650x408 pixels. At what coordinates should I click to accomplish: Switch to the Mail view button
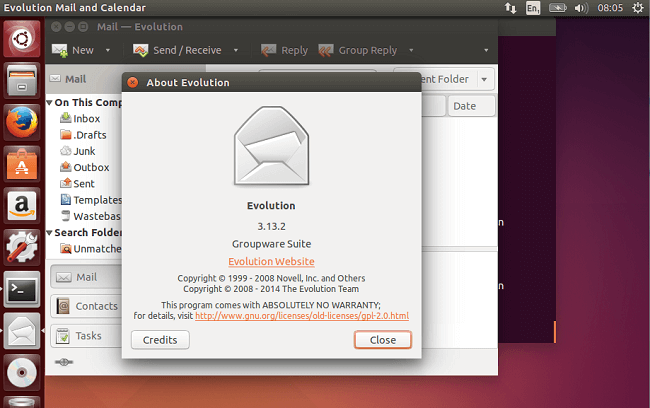86,277
